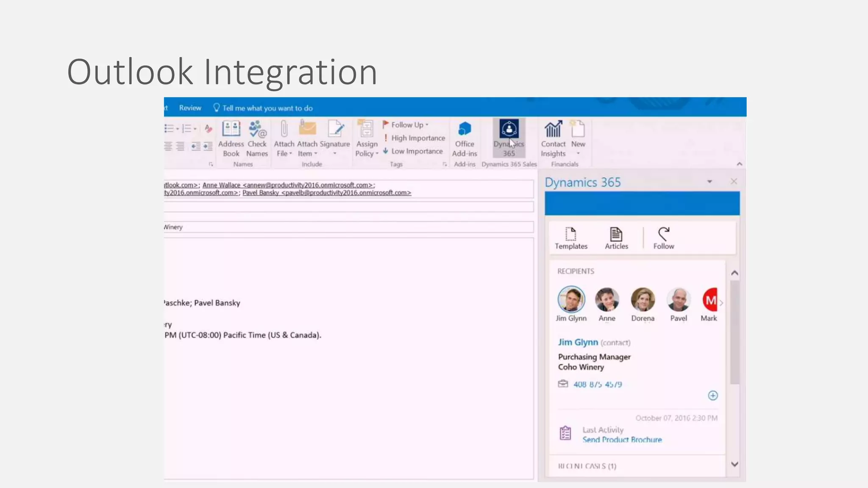
Task: Toggle Low Importance
Action: pyautogui.click(x=413, y=151)
